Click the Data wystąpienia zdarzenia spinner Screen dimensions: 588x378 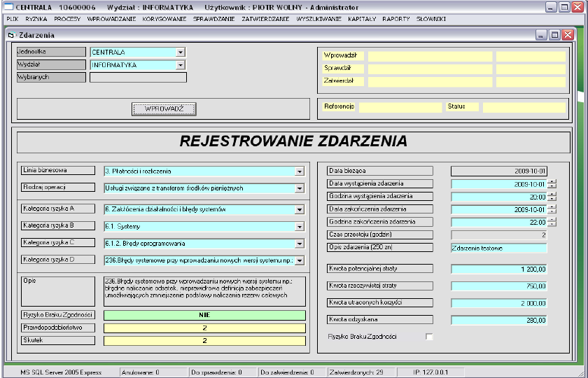coord(552,183)
